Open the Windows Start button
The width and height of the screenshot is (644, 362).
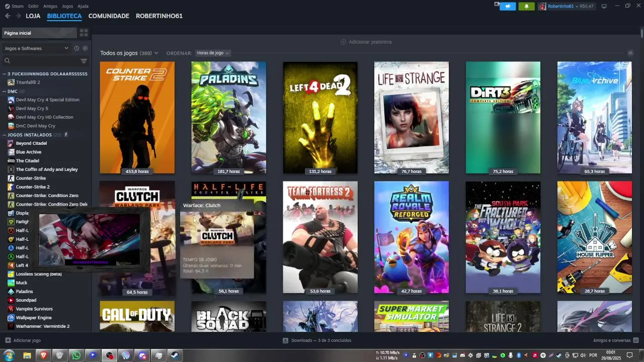click(9, 355)
